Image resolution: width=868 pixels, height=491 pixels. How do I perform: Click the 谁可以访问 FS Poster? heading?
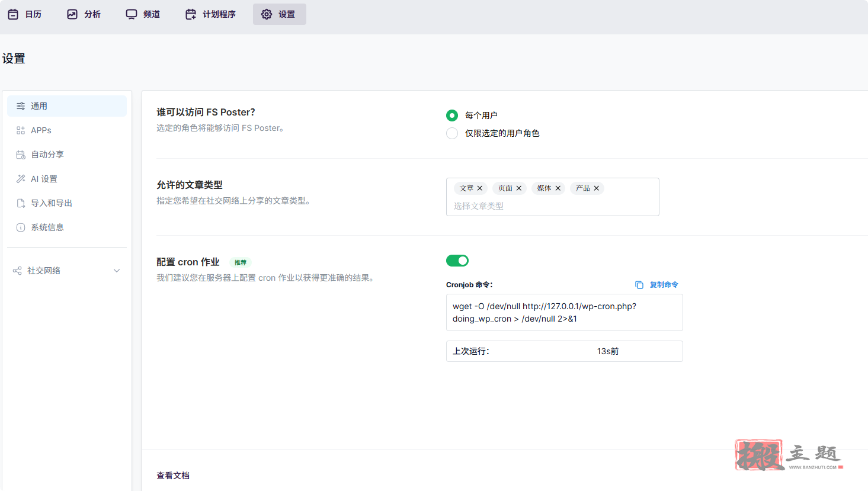tap(206, 112)
